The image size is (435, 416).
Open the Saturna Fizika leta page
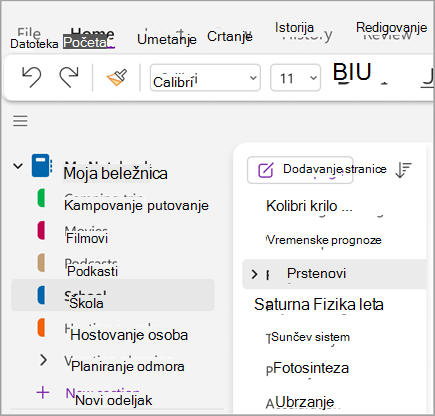[x=319, y=304]
